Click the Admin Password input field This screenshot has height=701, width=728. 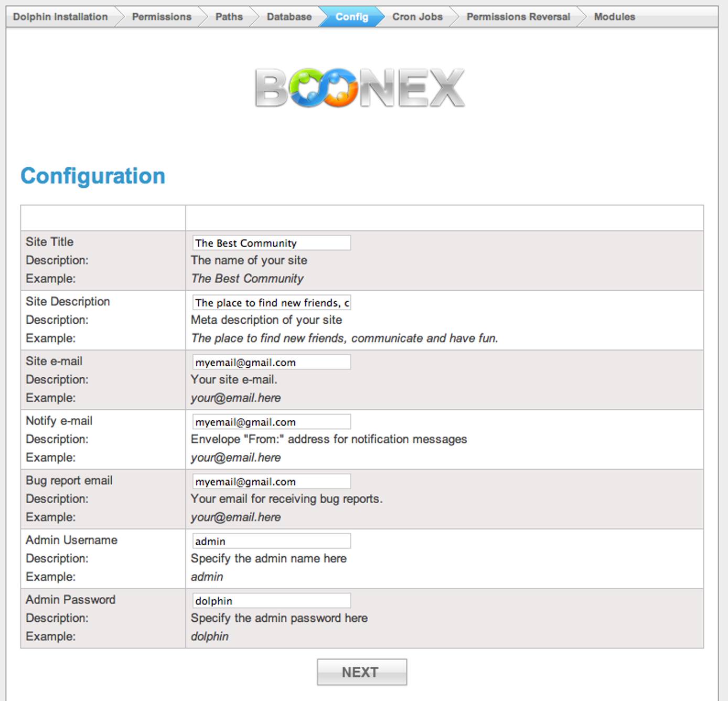(271, 601)
